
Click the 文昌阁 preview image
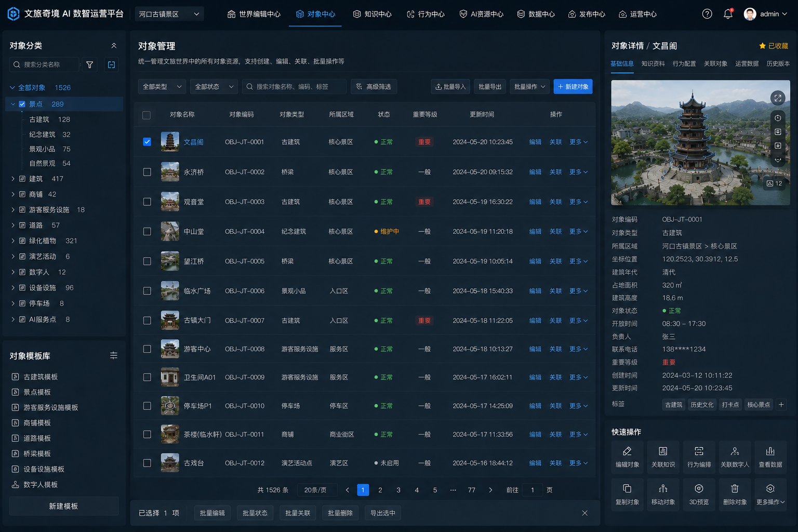point(700,142)
